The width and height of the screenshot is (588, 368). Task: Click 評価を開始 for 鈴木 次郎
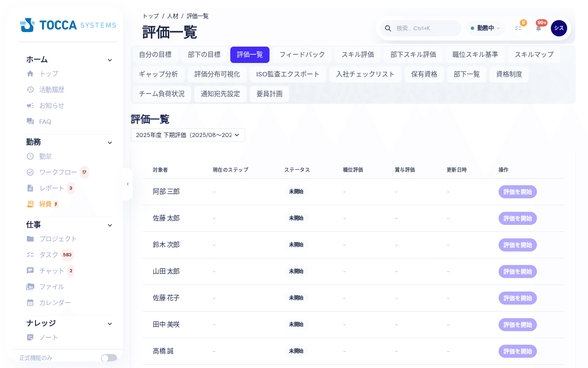point(518,245)
